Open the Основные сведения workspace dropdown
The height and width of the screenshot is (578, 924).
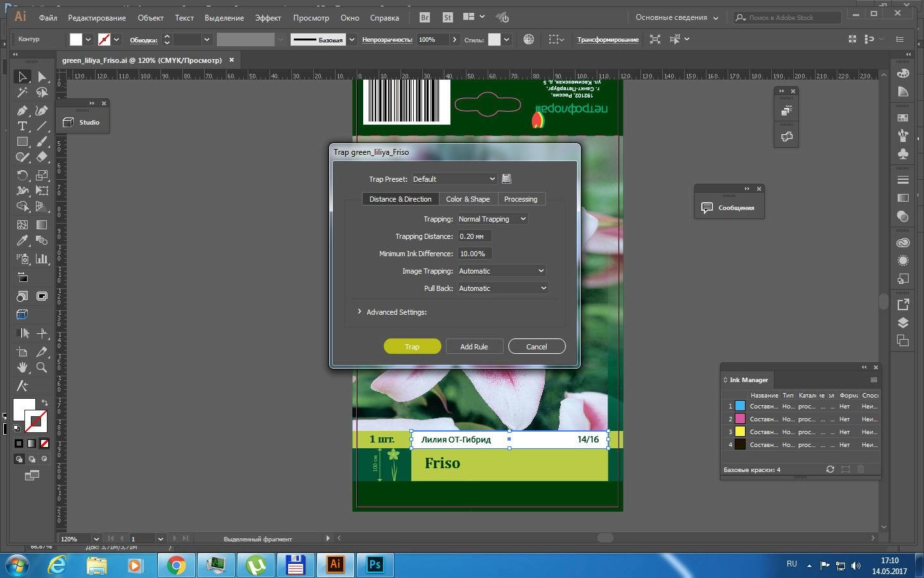pos(676,17)
